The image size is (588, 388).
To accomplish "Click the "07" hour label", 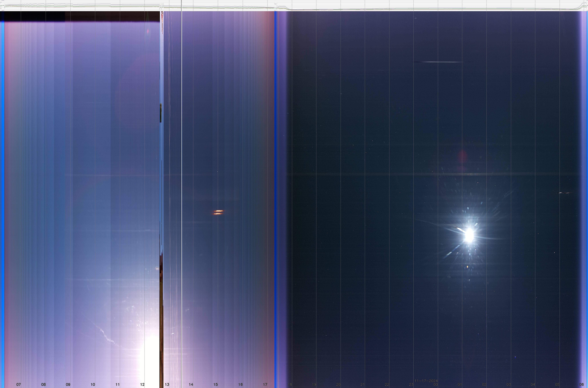I will click(x=19, y=384).
